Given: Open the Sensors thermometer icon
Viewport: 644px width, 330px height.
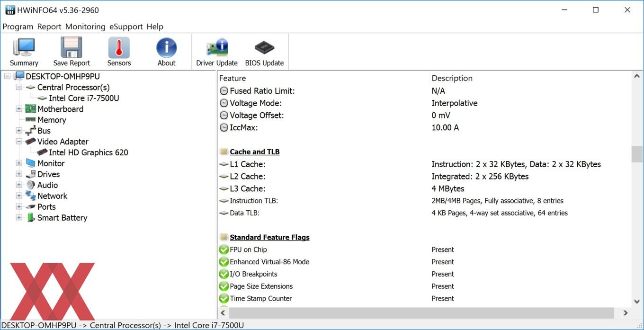Looking at the screenshot, I should (x=119, y=48).
